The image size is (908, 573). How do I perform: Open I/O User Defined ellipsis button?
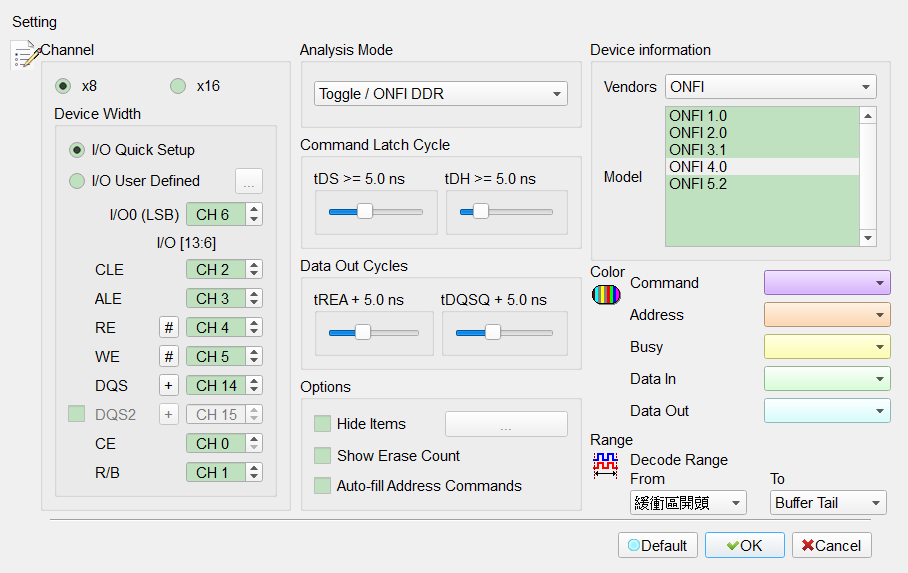tap(249, 181)
